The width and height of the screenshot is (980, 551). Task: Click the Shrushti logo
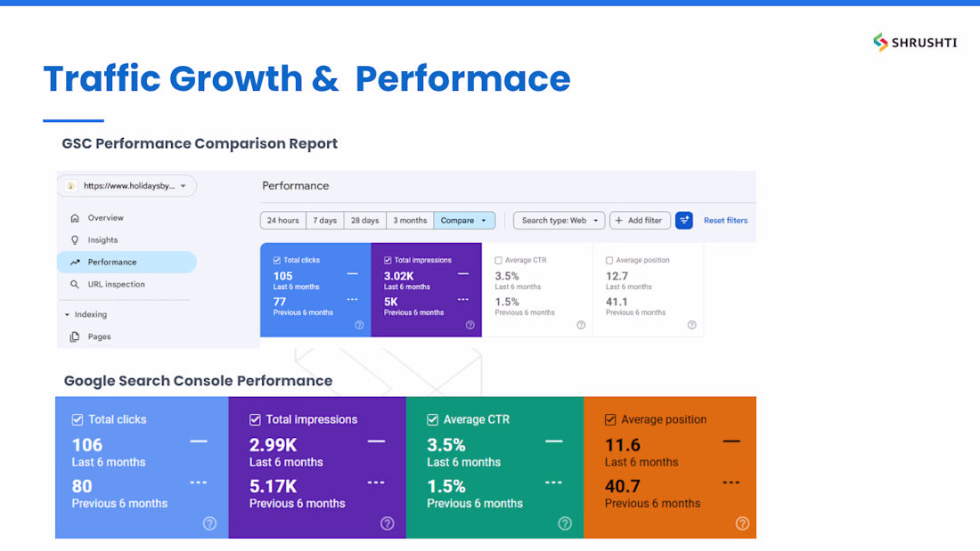pyautogui.click(x=915, y=42)
